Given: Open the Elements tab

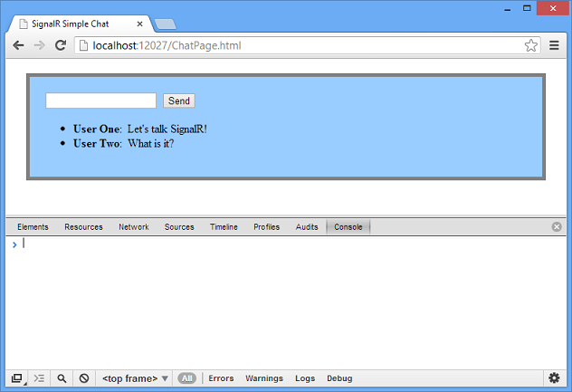Looking at the screenshot, I should 33,227.
